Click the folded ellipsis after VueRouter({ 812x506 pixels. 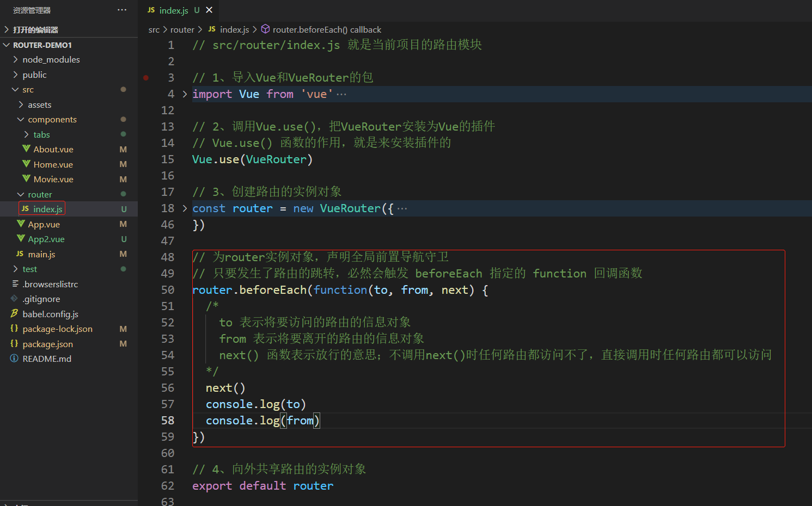(402, 208)
